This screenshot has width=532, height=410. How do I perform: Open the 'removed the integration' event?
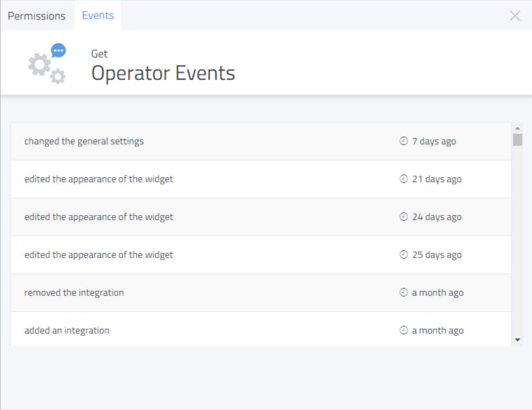coord(74,293)
